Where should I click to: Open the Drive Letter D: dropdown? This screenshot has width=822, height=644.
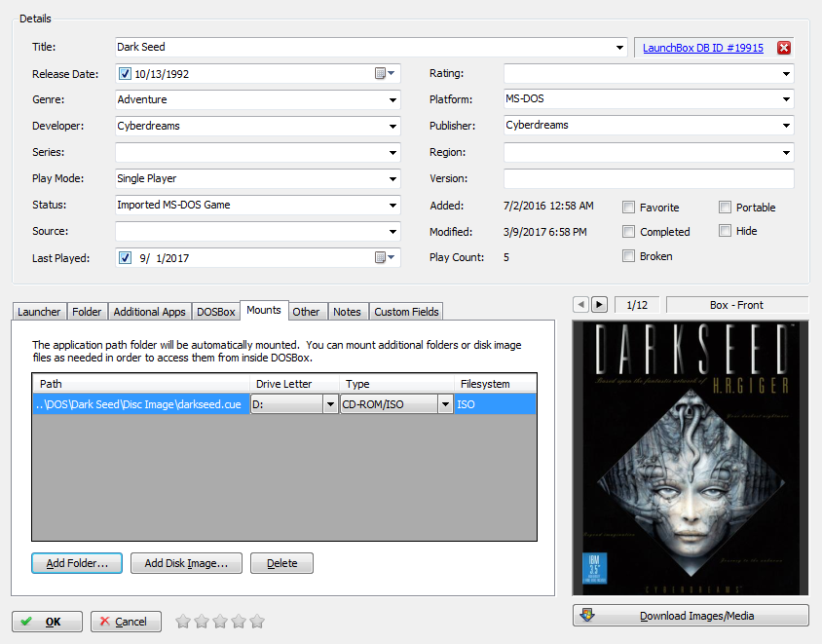tap(330, 404)
